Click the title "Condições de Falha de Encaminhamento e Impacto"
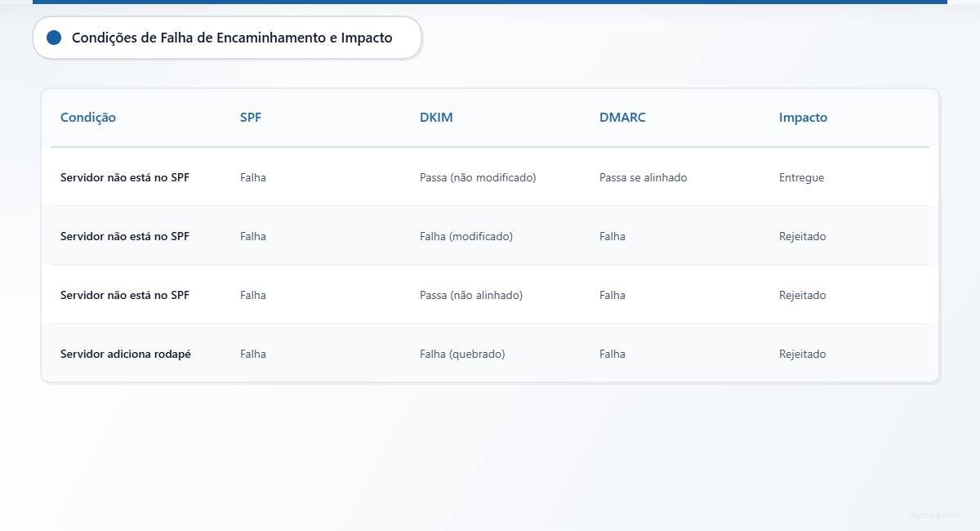Viewport: 980px width, 531px height. (232, 38)
